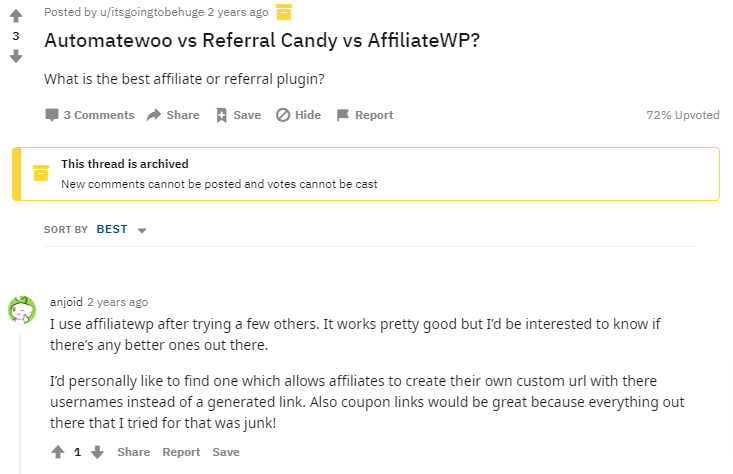Visit the anjoid username link
The image size is (733, 474).
66,302
